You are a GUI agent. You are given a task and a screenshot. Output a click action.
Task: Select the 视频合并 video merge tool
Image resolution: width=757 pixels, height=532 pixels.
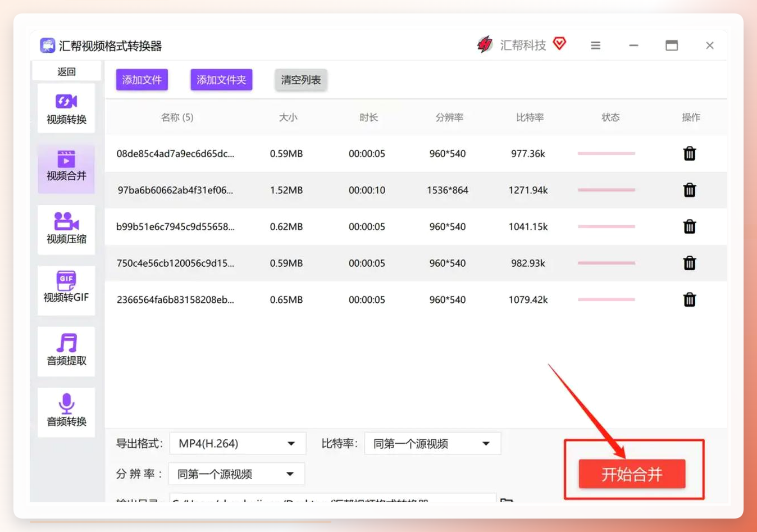click(66, 169)
